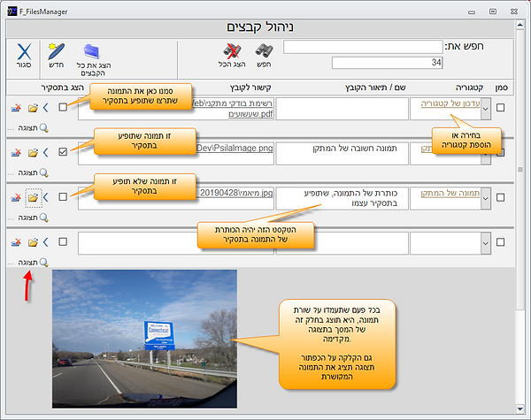Expand category dropdown of עדכון של קטגוריה row
The height and width of the screenshot is (420, 531).
tap(486, 109)
